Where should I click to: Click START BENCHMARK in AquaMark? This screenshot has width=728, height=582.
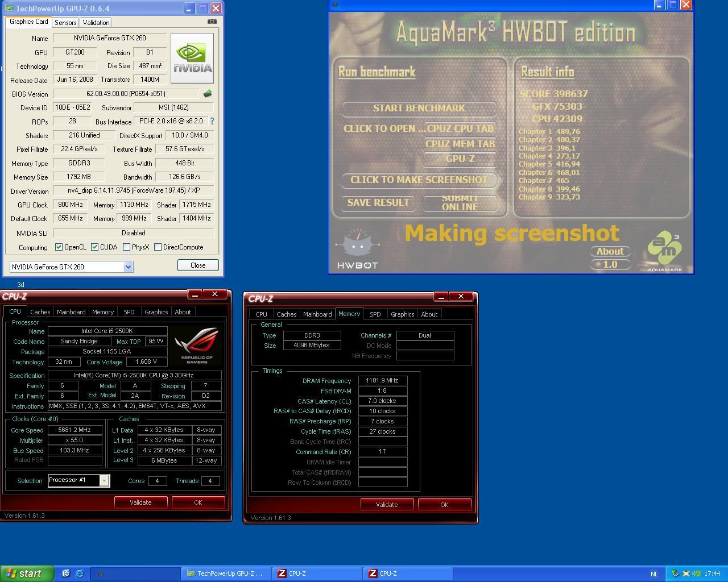coord(419,108)
